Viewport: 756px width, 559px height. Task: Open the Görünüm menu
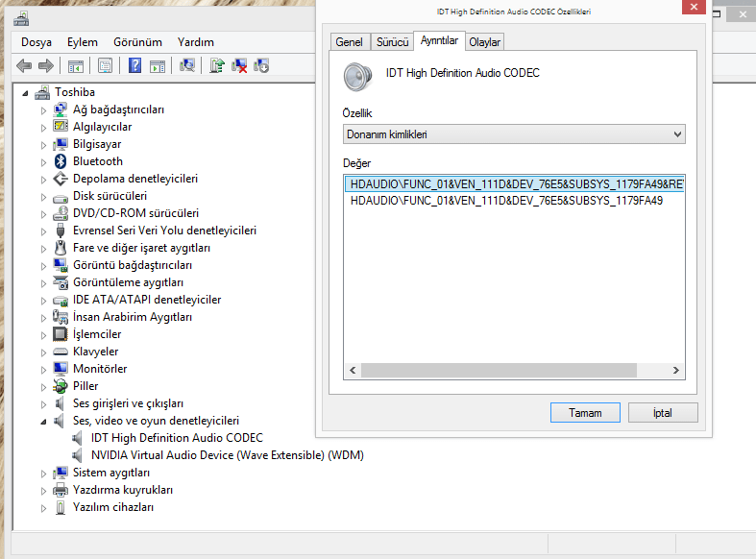[138, 42]
